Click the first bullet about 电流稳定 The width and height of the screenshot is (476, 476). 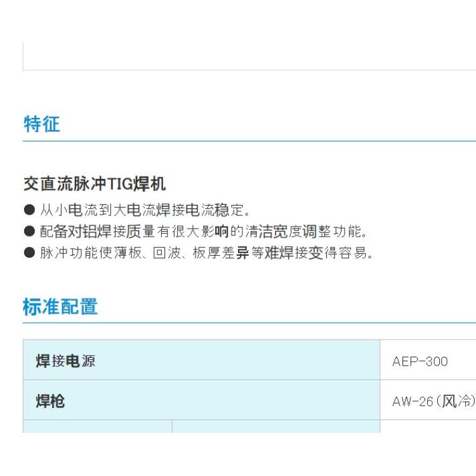coord(145,210)
